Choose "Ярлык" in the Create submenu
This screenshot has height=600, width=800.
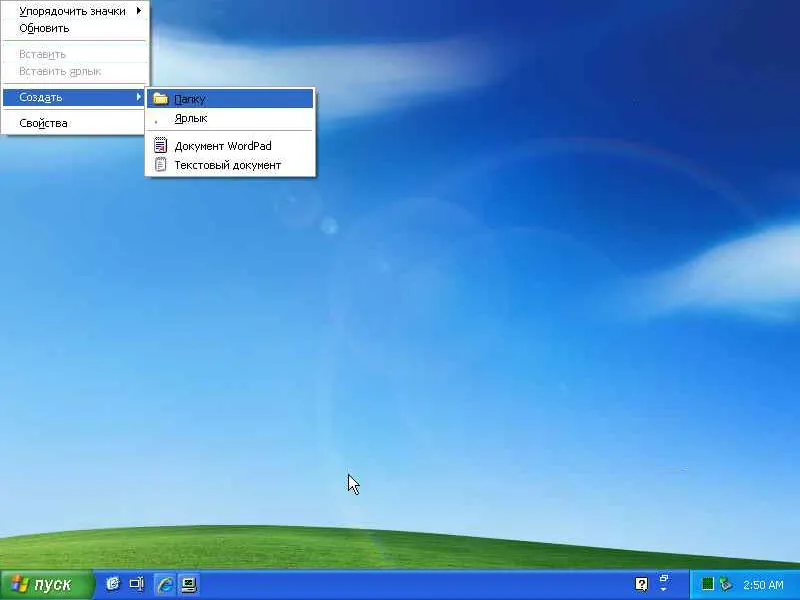(x=230, y=118)
